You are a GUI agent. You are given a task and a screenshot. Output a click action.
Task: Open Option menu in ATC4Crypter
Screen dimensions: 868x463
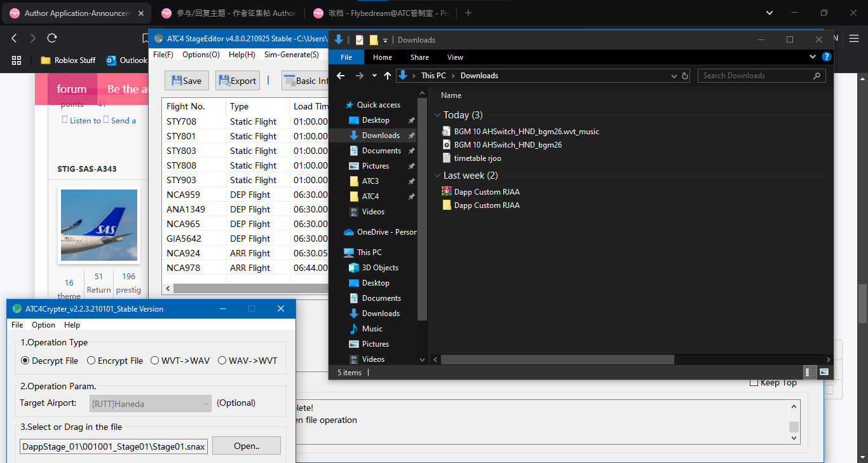tap(44, 325)
